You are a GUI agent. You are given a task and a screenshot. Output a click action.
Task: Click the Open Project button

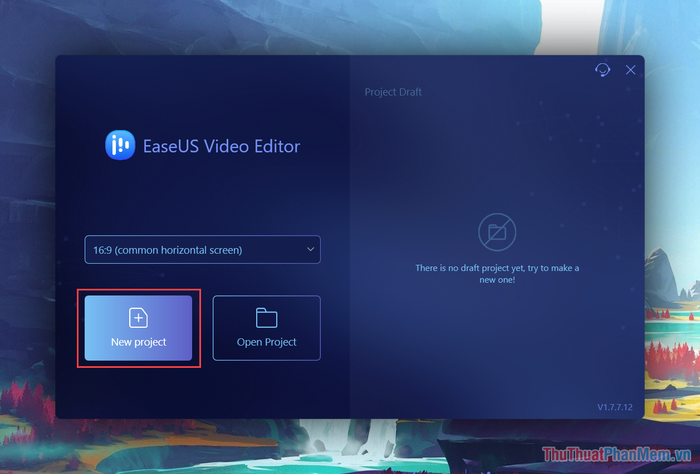pyautogui.click(x=267, y=328)
